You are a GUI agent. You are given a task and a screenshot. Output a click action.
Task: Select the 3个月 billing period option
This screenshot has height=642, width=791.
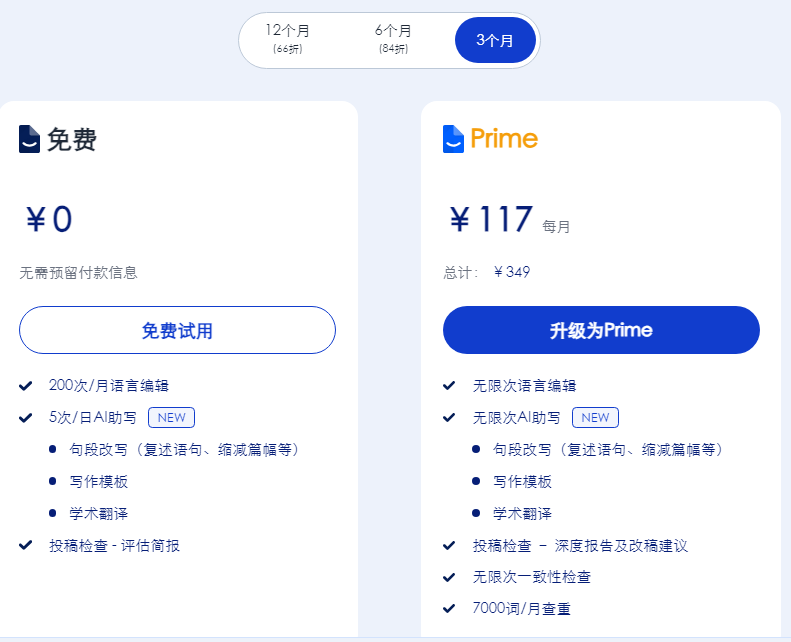tap(495, 40)
